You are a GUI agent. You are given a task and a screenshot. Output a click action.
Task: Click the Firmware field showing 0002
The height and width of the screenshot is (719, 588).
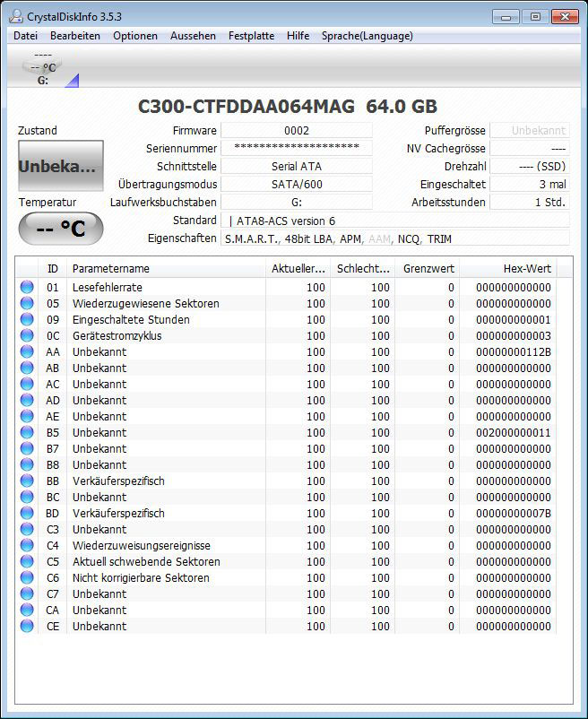tap(297, 130)
